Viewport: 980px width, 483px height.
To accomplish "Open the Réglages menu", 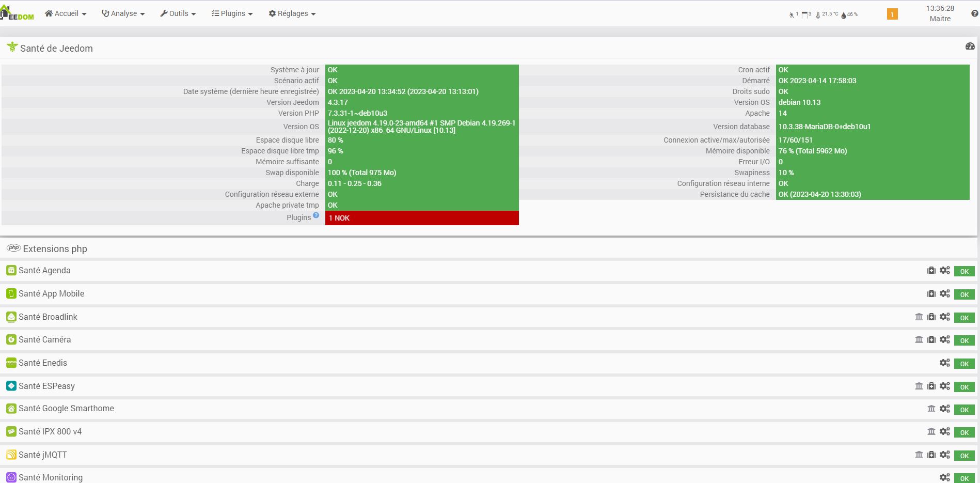I will click(292, 13).
